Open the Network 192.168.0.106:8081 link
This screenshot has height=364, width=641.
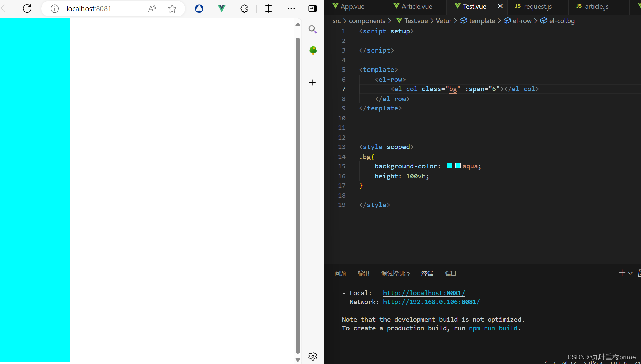(431, 302)
